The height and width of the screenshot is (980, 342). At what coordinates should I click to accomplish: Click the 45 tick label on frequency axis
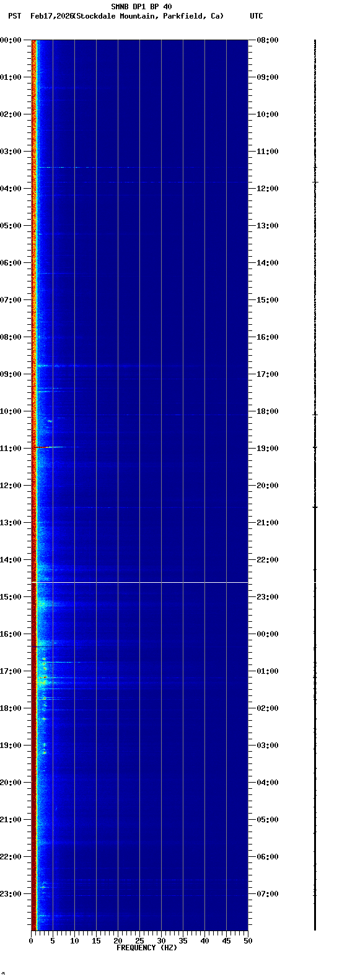(226, 941)
